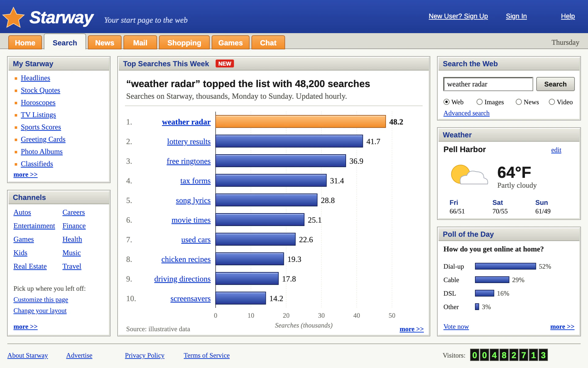The height and width of the screenshot is (368, 588).
Task: Click the visitor counter digits
Action: 509,355
